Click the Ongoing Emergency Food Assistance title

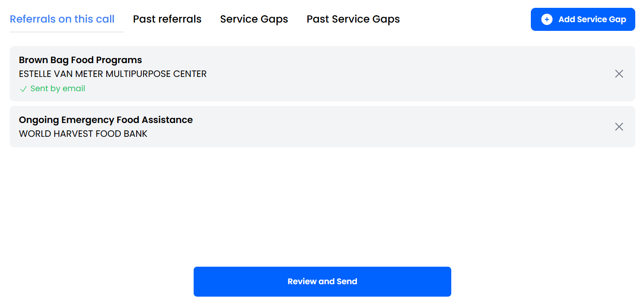[x=106, y=120]
